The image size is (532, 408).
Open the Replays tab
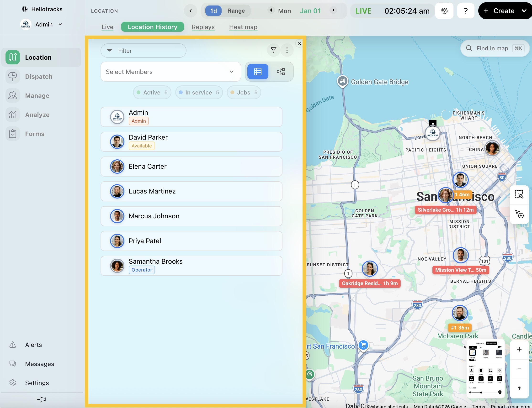pyautogui.click(x=203, y=27)
